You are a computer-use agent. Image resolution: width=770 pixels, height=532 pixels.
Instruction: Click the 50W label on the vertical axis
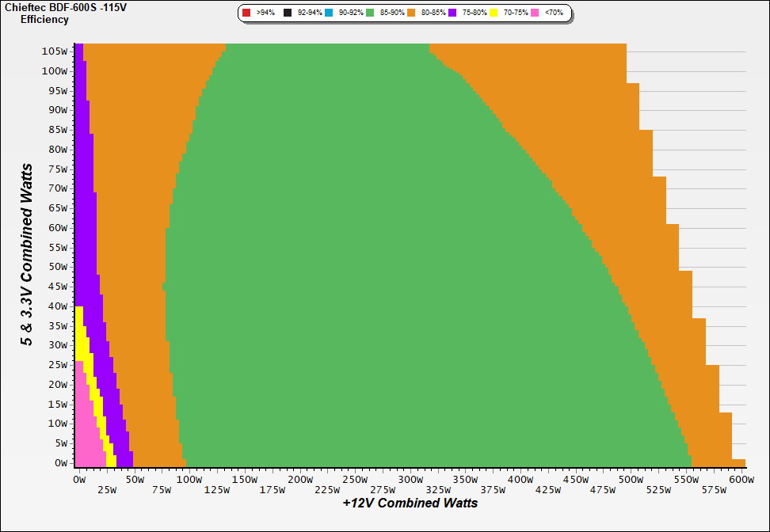(58, 266)
